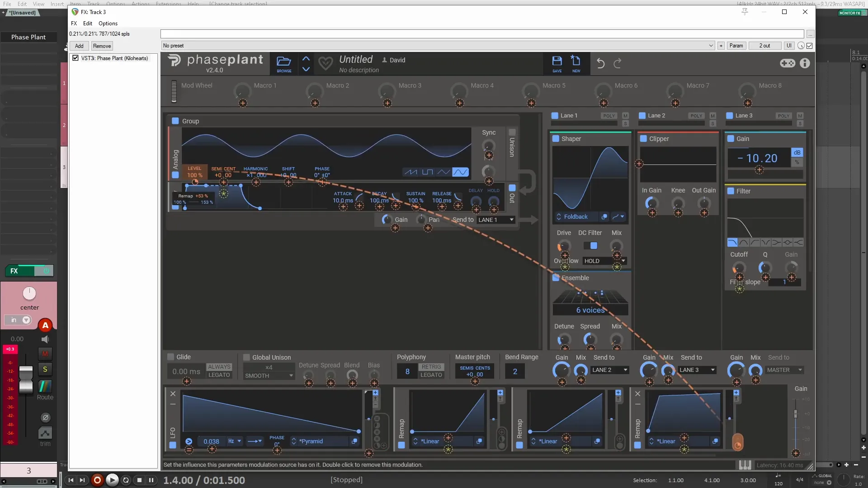Open the No preset dropdown
Viewport: 868px width, 488px height.
click(x=438, y=46)
